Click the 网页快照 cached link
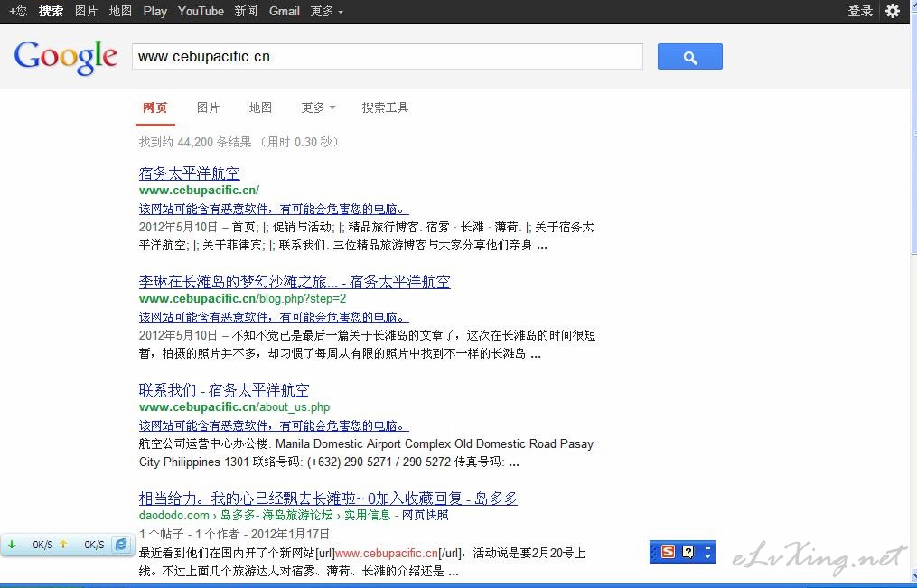Screen dimensions: 917x588 click(426, 516)
